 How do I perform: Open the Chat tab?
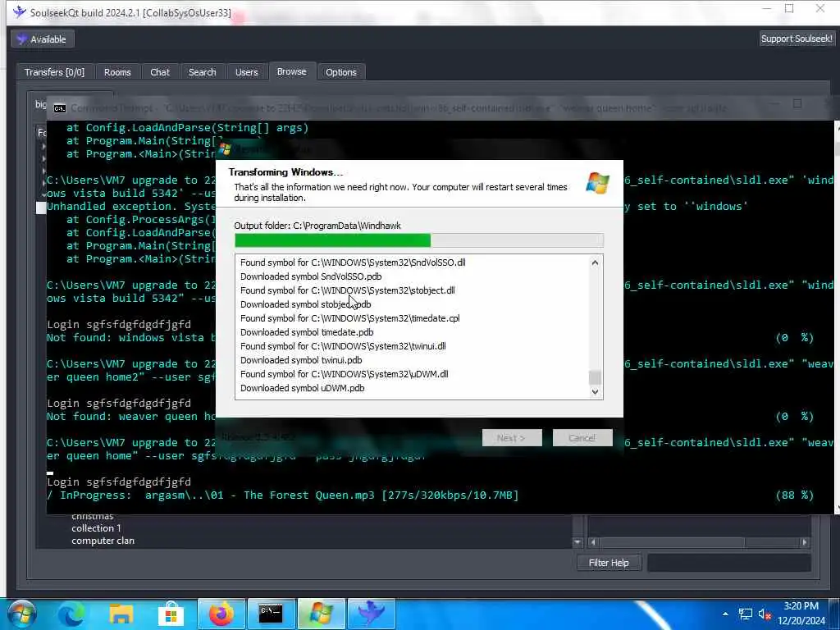160,72
